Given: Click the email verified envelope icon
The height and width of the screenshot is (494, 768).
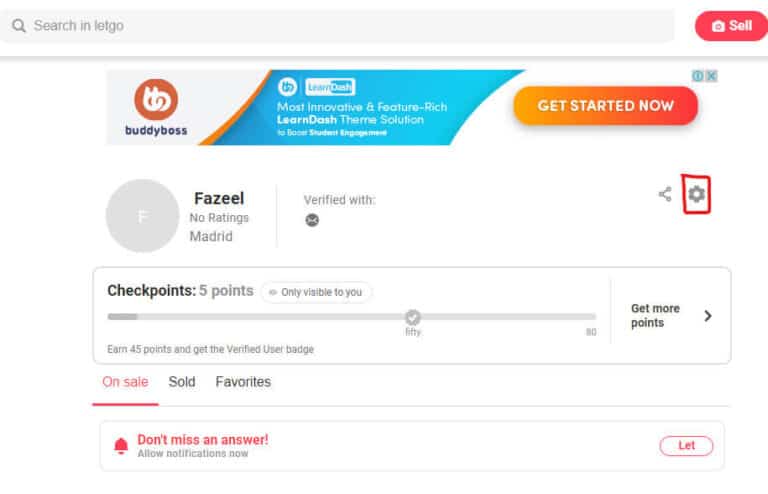Looking at the screenshot, I should (312, 220).
